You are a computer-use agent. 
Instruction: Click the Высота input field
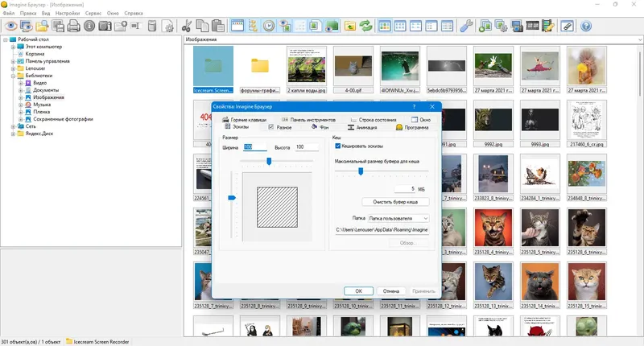pos(306,146)
